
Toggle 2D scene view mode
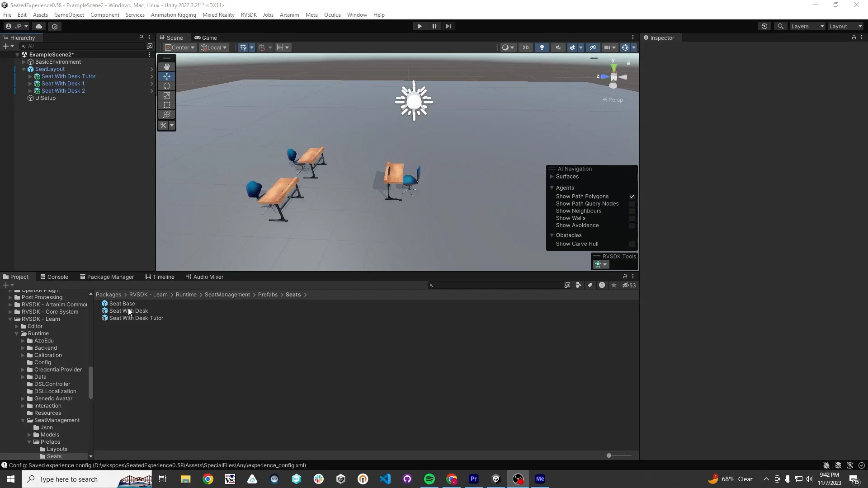(525, 47)
